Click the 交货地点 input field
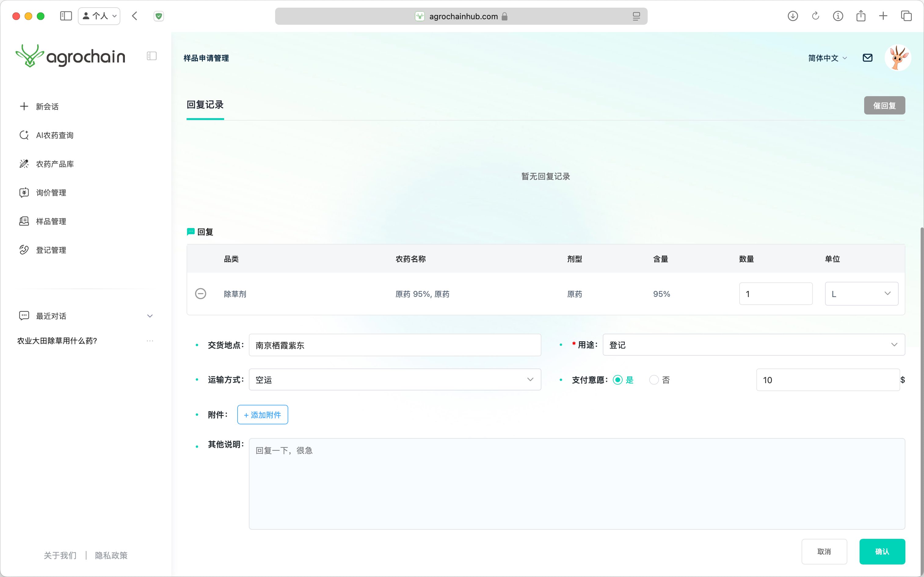 394,345
